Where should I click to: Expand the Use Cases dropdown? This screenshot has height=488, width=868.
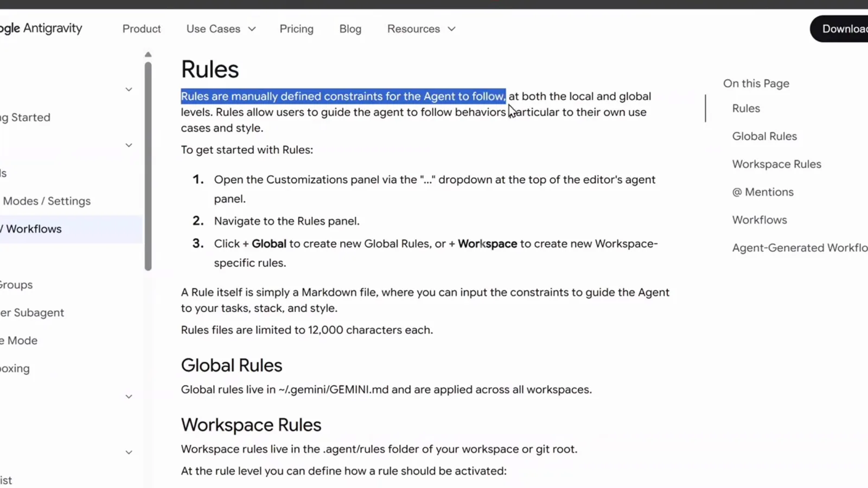(x=221, y=29)
